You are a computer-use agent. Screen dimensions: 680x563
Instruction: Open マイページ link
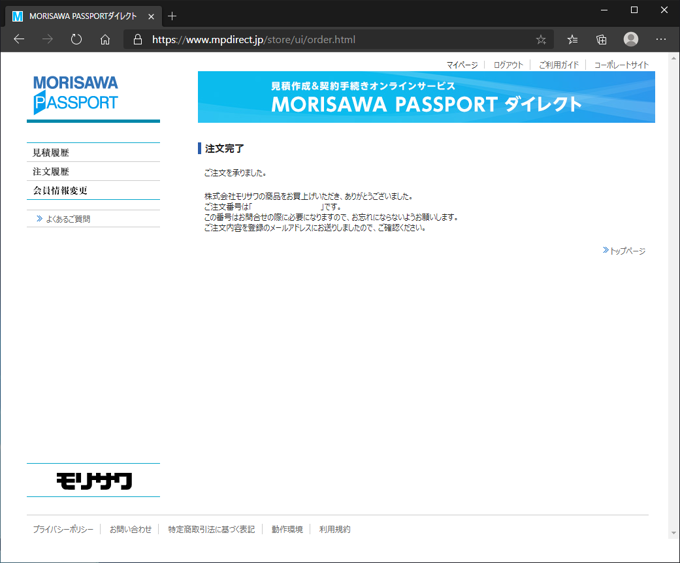[462, 65]
